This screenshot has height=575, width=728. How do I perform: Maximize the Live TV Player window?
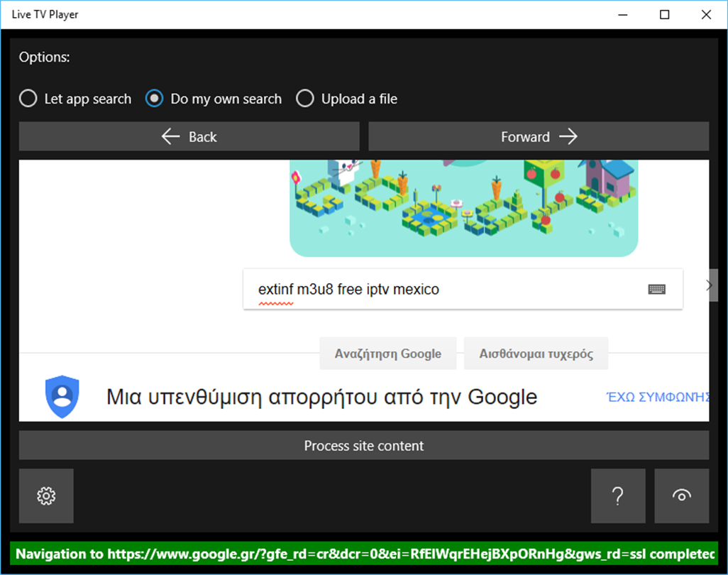click(x=664, y=15)
